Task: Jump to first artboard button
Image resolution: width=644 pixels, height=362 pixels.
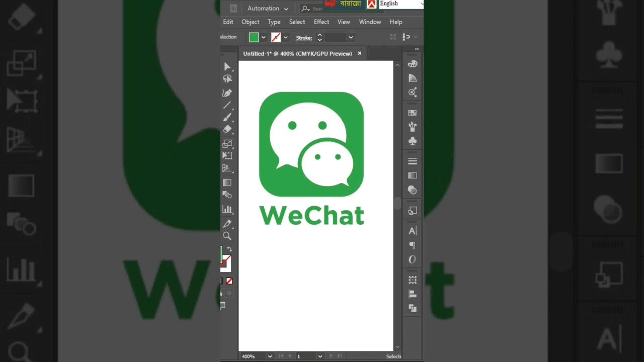Action: (x=281, y=356)
